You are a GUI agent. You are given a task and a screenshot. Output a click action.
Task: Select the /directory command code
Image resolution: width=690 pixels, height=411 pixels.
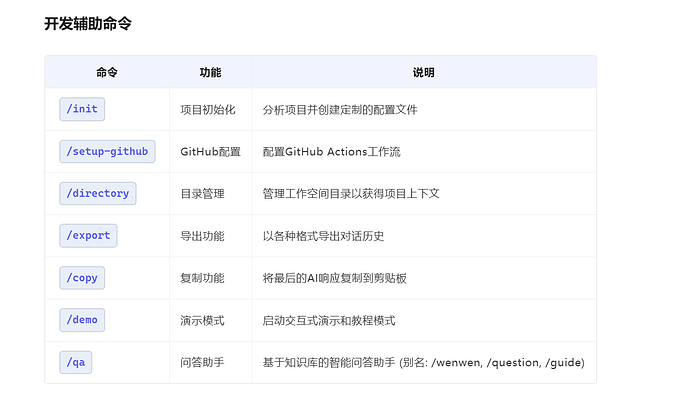[x=97, y=193]
